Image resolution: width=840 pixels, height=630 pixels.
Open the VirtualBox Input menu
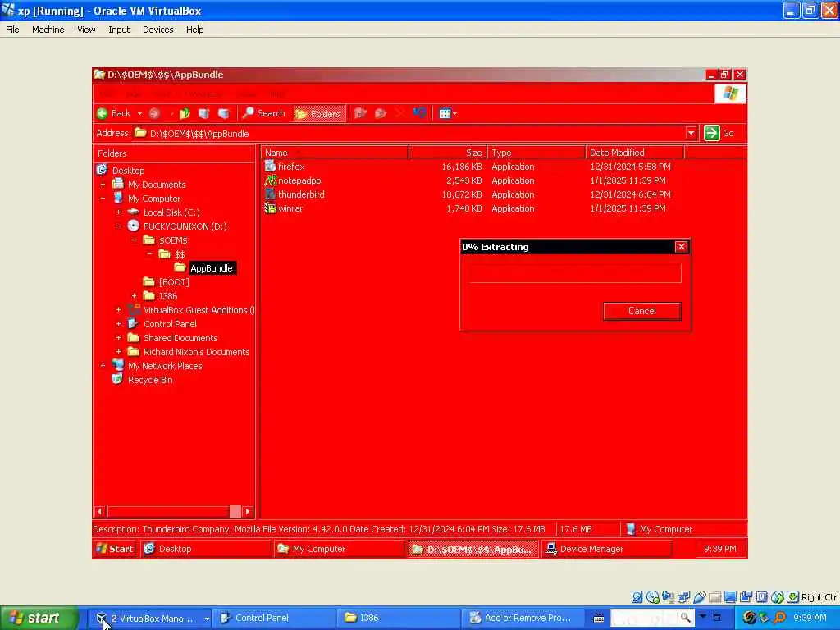coord(119,30)
